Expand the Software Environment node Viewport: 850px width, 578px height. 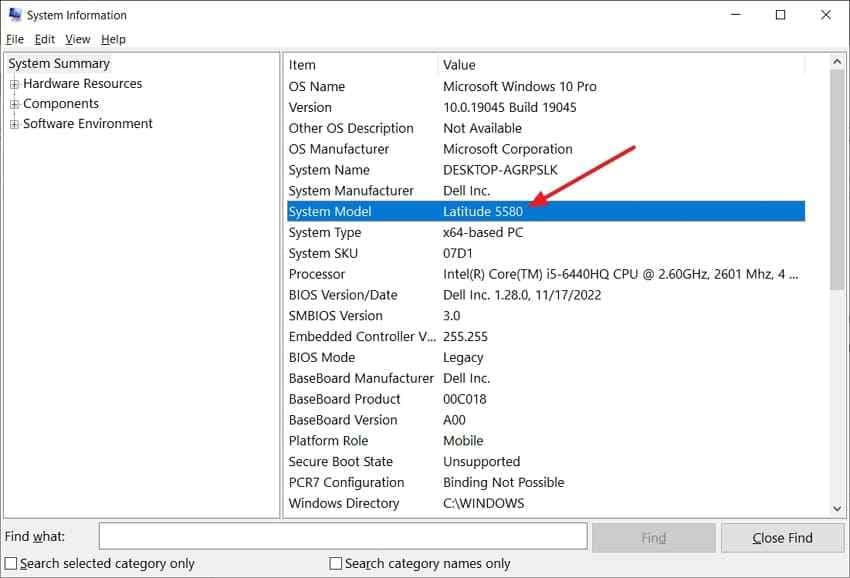click(x=15, y=124)
